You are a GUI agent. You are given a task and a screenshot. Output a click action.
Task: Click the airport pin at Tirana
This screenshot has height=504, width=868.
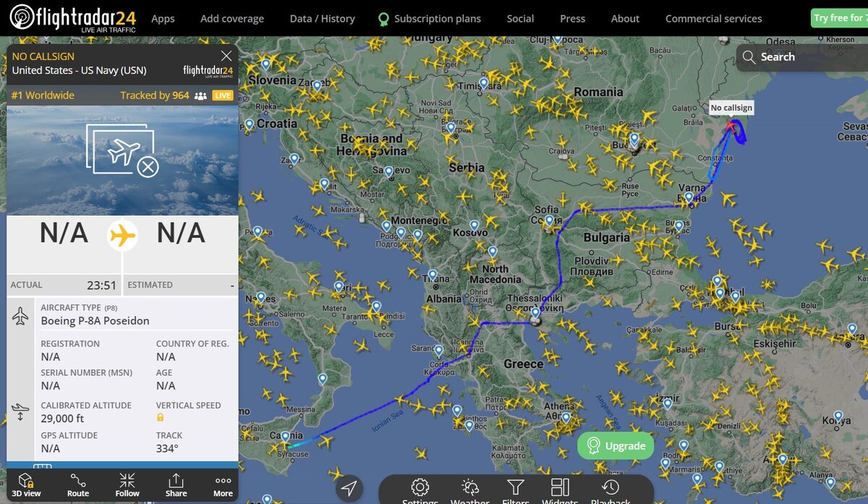point(432,275)
